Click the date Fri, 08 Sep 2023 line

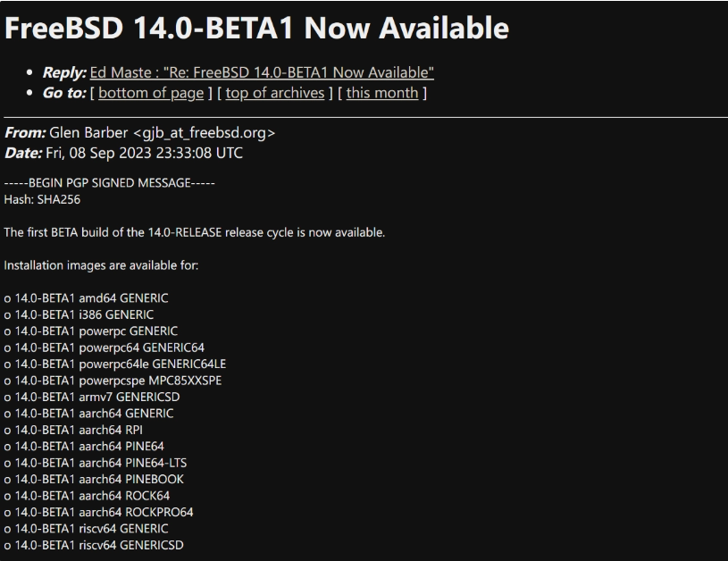click(123, 153)
